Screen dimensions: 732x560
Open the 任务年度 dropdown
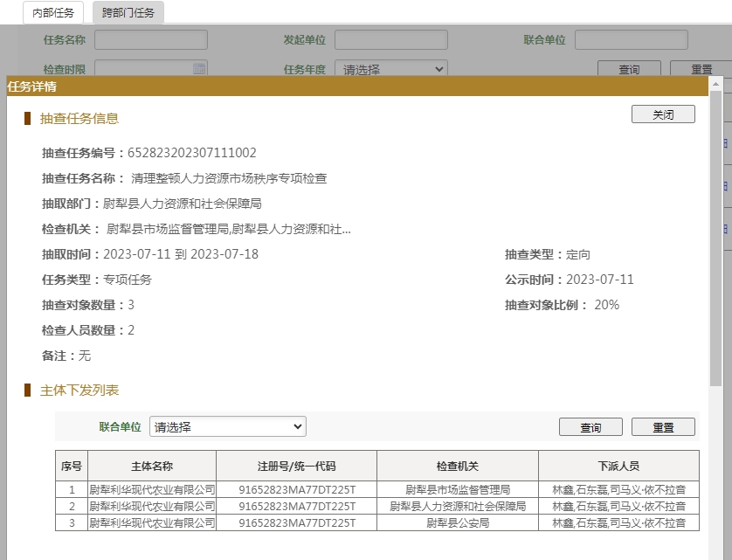coord(391,69)
